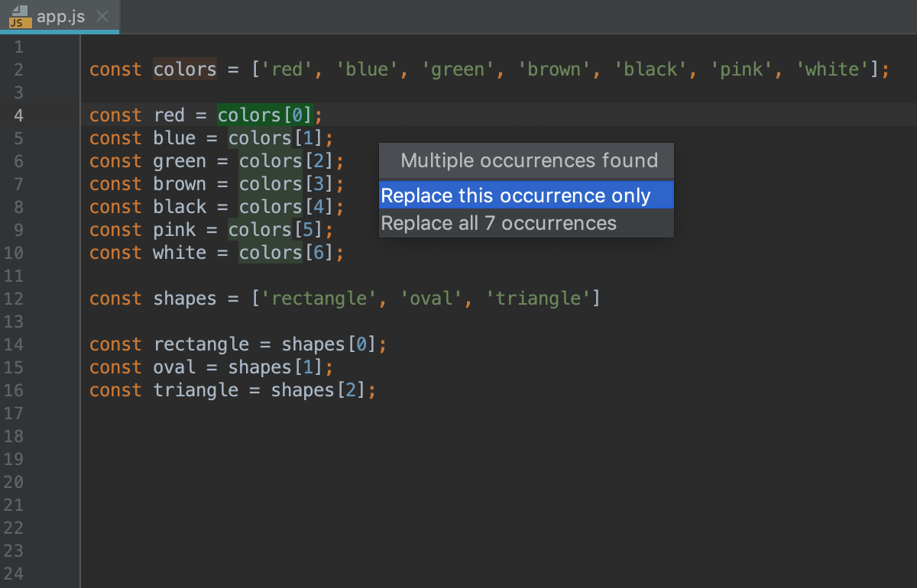This screenshot has width=917, height=588.
Task: Click the 'rectangle' string in shapes array
Action: pos(320,299)
